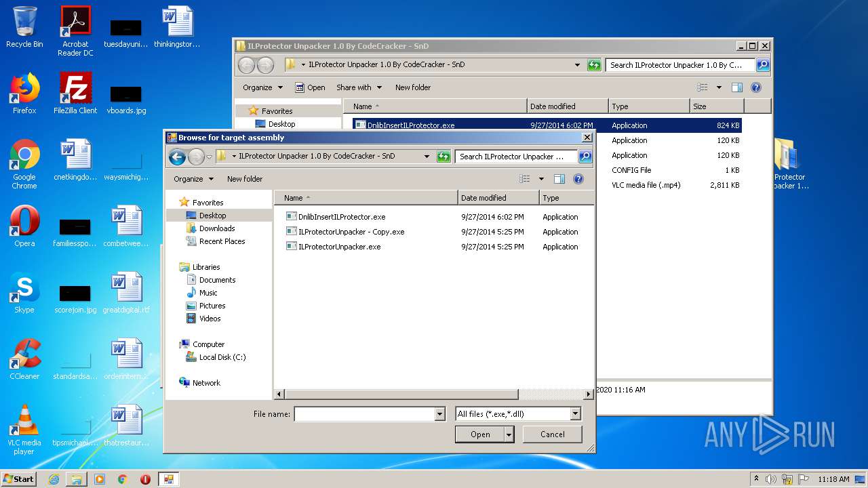The width and height of the screenshot is (868, 488).
Task: Select ILProtectorUnpacker.exe in dialog list
Action: (x=339, y=247)
